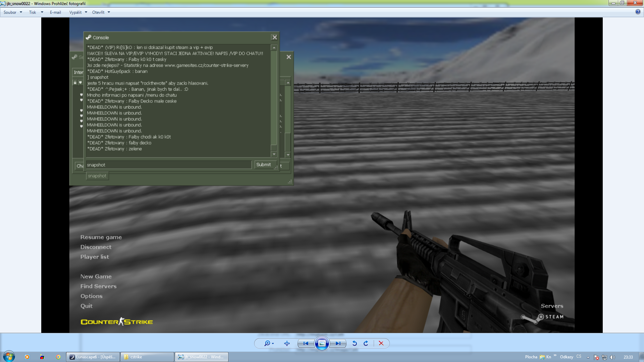Screen dimensions: 644x362
Task: Click the E-mail menu item
Action: click(x=55, y=12)
